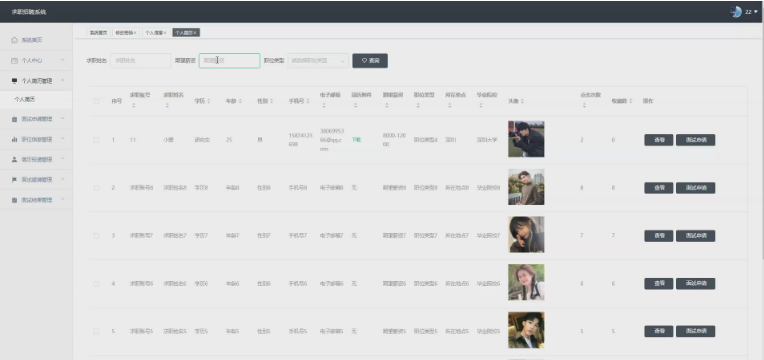The width and height of the screenshot is (764, 360).
Task: Click the home icon for 系统首页 in sidebar
Action: pos(14,40)
